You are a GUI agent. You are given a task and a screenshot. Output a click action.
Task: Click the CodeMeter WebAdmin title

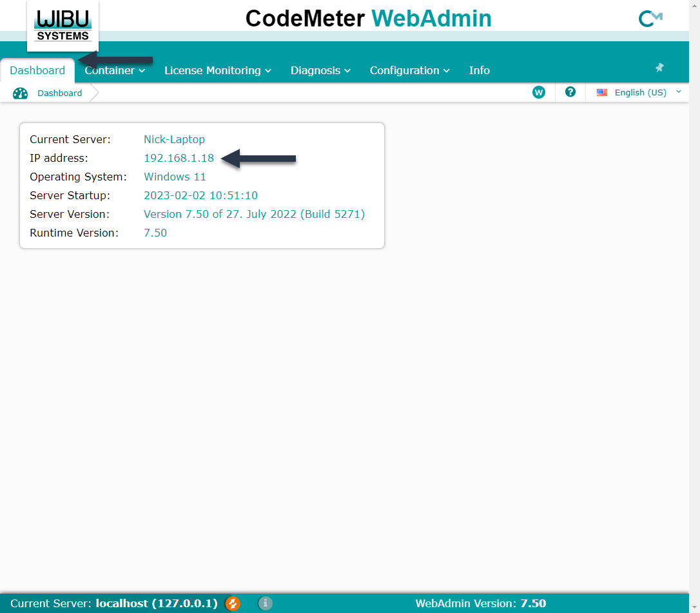(368, 18)
